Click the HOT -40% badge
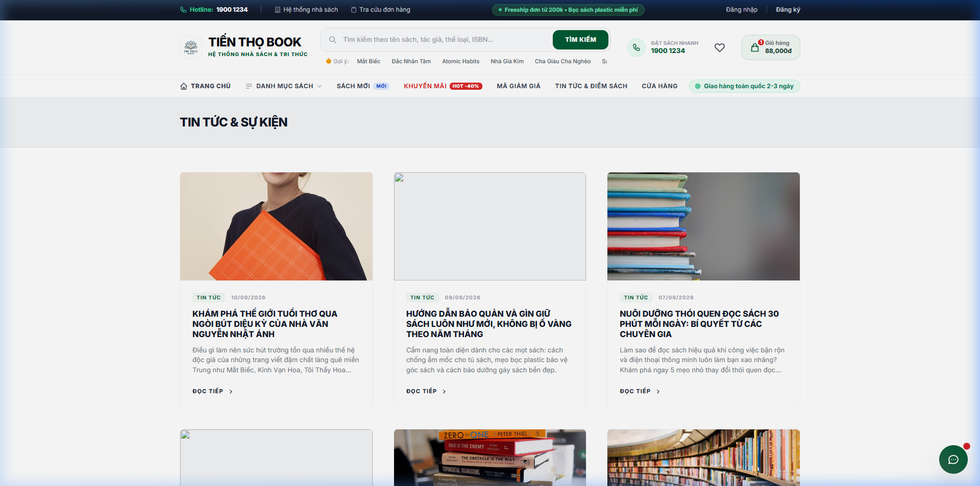The image size is (980, 486). pos(466,86)
